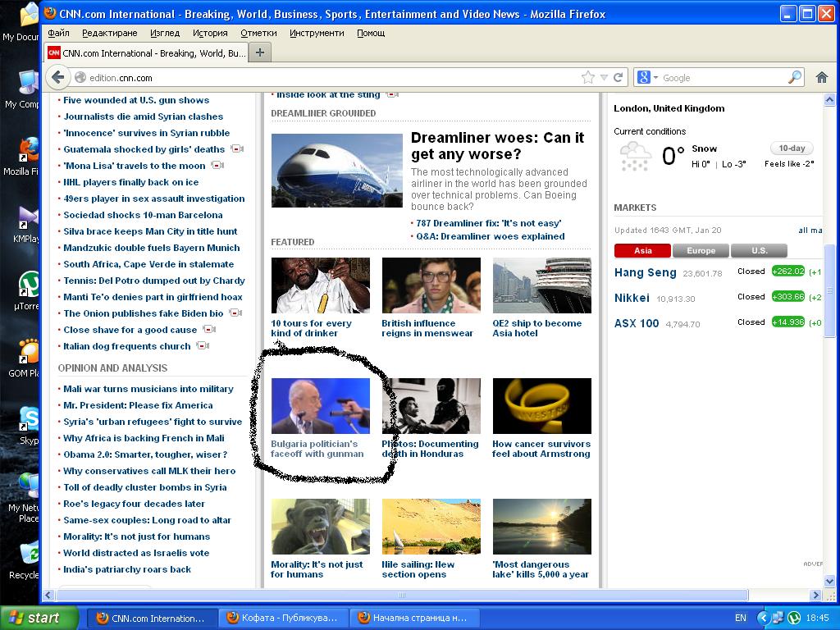Open the URL history dropdown arrow

(x=604, y=78)
